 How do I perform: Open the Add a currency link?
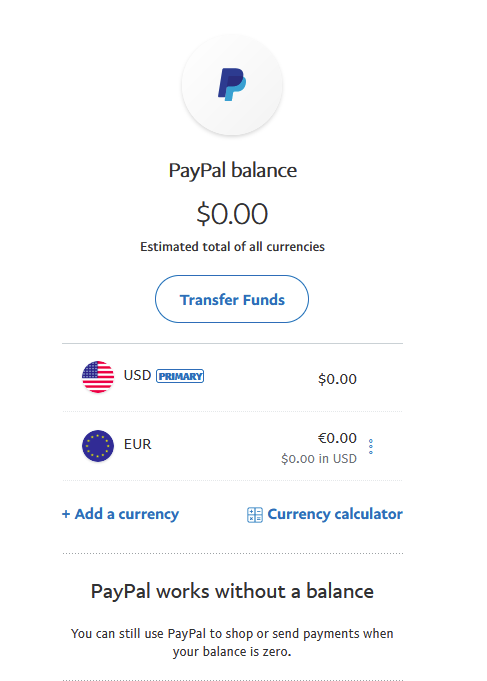click(120, 514)
